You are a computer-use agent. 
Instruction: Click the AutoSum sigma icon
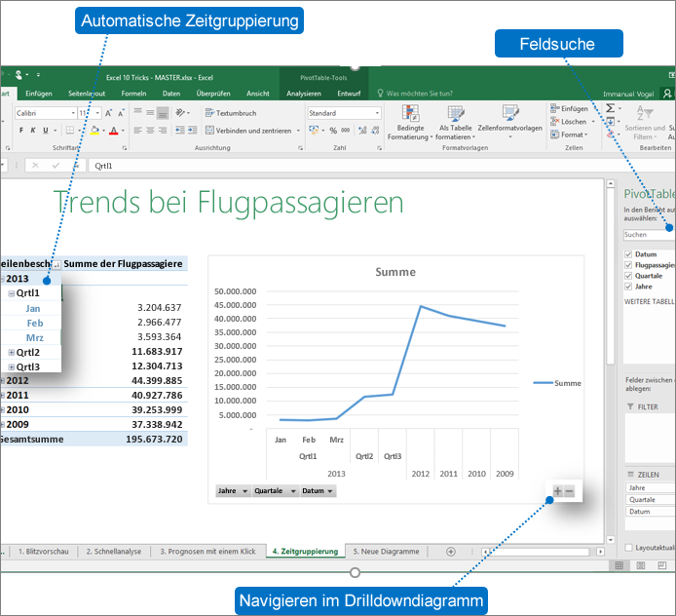pos(611,108)
